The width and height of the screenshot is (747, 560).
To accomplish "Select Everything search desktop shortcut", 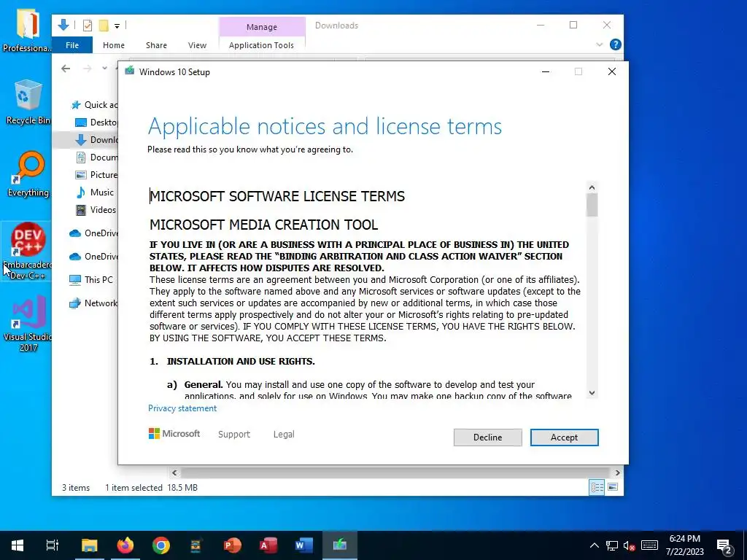I will pos(28,174).
